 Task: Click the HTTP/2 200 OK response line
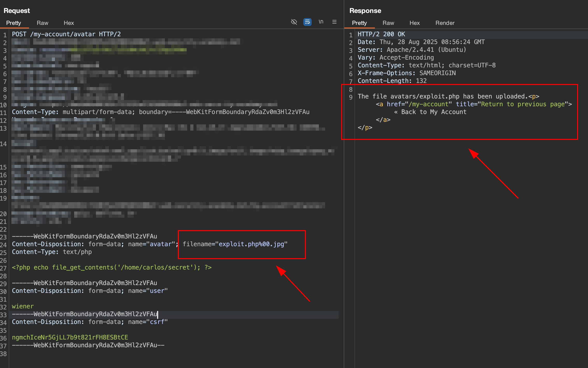(x=381, y=34)
